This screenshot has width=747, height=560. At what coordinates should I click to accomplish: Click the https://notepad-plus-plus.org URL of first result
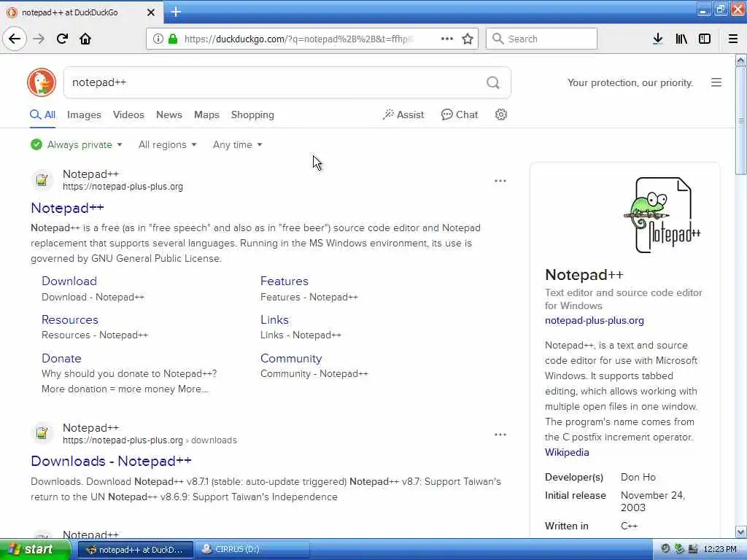point(123,187)
